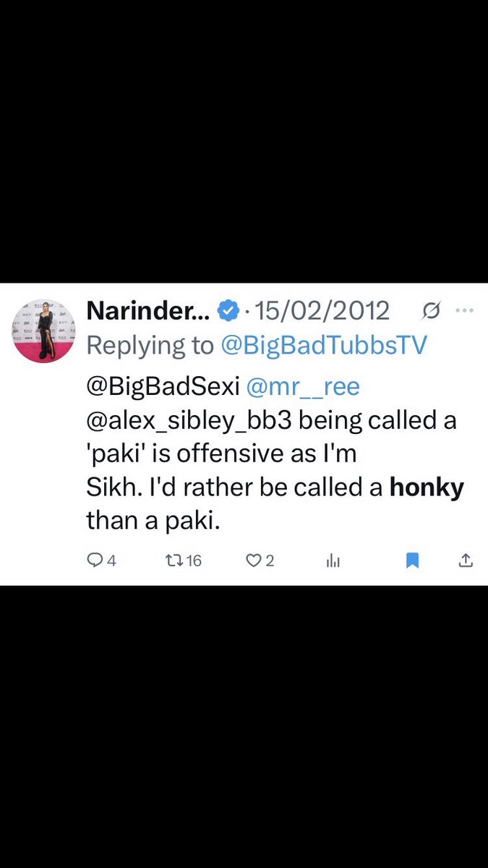This screenshot has width=488, height=868.
Task: Tap the Grok slashed-circle icon
Action: (431, 311)
